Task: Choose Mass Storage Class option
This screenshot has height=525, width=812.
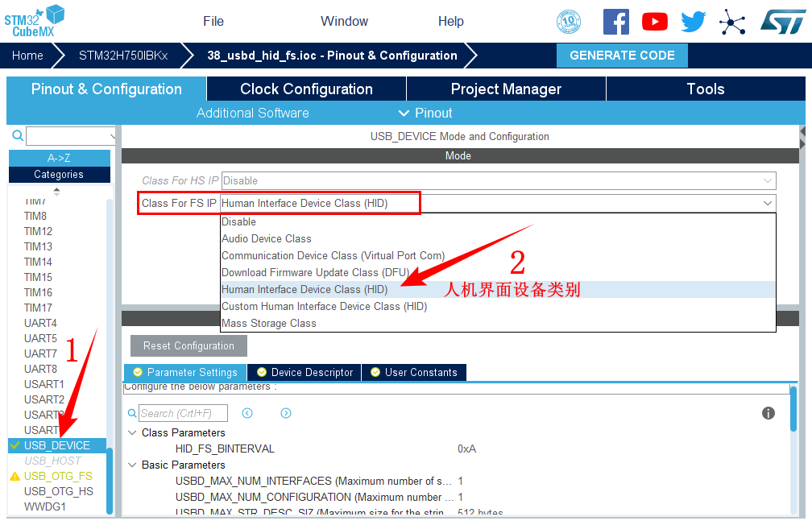Action: pos(269,323)
